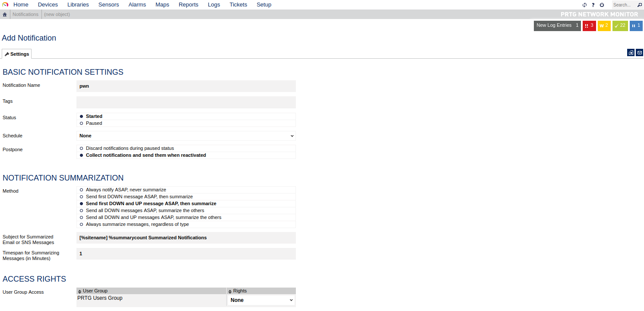Screen dimensions: 644x311
Task: Click the New Log Entries button
Action: coord(557,25)
